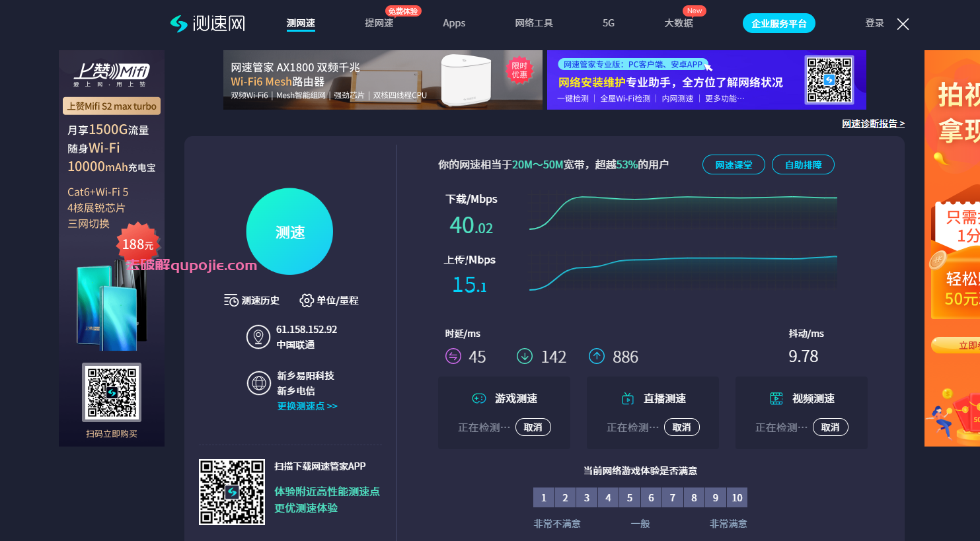Click 更换测速点 link
This screenshot has height=541, width=980.
307,406
